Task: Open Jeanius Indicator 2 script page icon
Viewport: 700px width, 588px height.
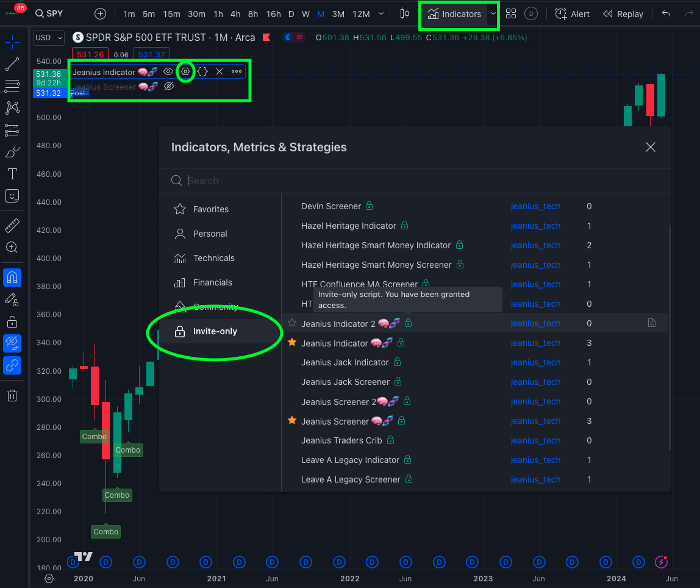Action: (652, 323)
